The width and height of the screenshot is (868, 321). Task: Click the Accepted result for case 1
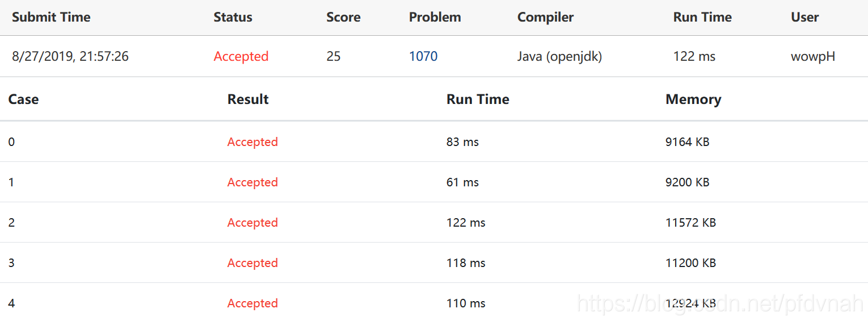pos(252,182)
